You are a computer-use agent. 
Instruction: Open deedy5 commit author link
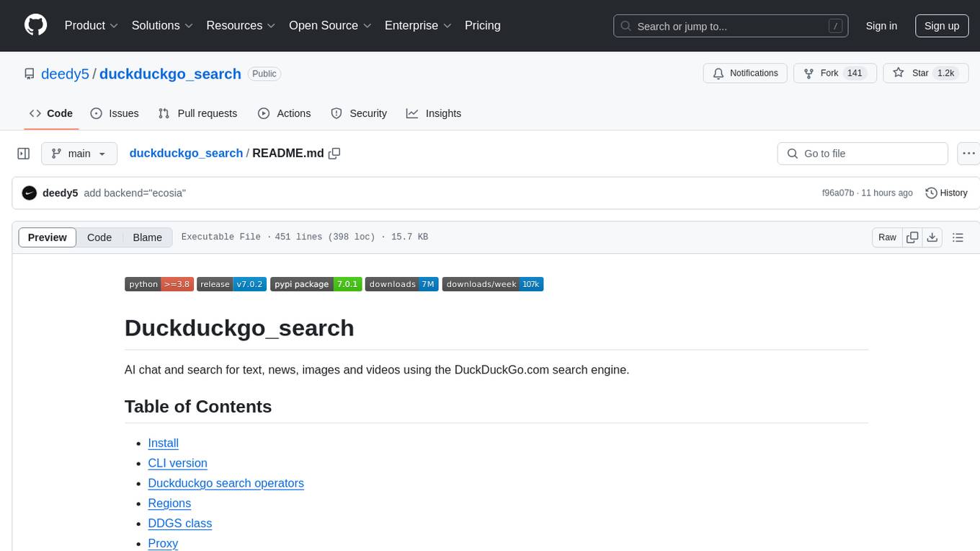click(61, 193)
